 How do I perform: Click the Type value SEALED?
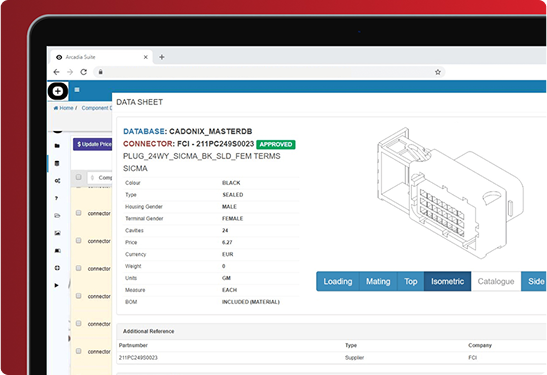233,195
